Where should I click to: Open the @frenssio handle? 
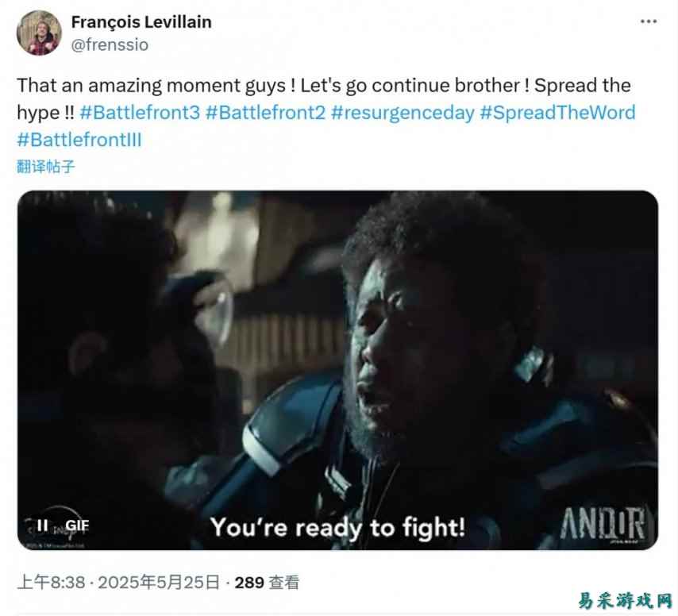click(110, 44)
